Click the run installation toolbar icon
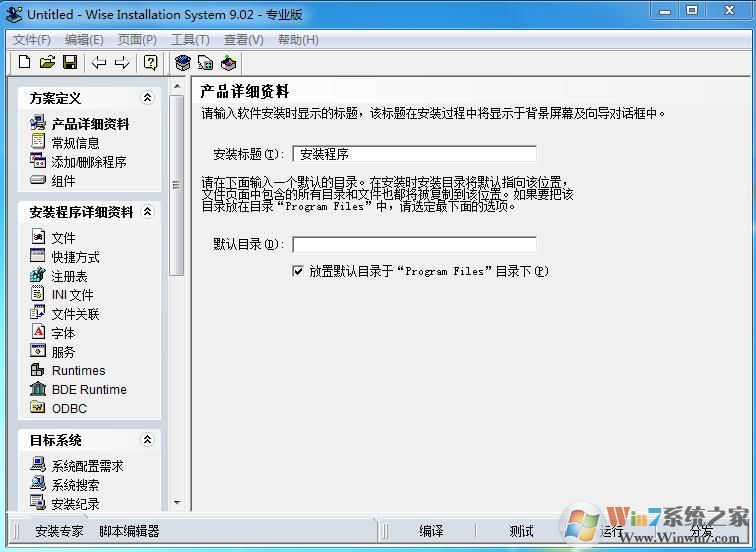This screenshot has width=756, height=552. click(229, 63)
